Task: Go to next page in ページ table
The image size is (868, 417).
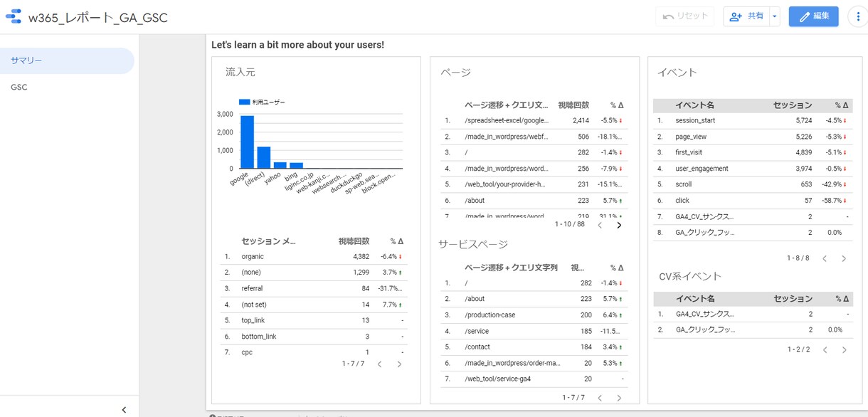Action: 619,225
